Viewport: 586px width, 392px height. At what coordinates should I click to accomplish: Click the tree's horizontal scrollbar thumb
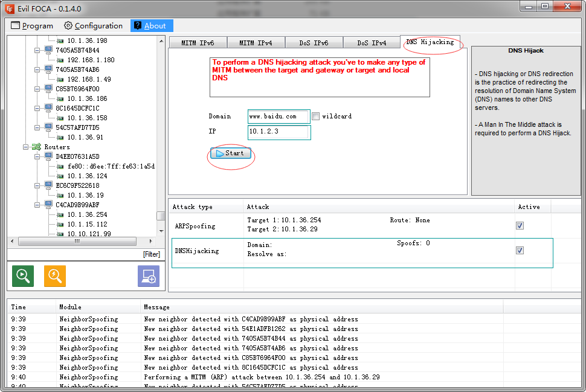point(77,241)
